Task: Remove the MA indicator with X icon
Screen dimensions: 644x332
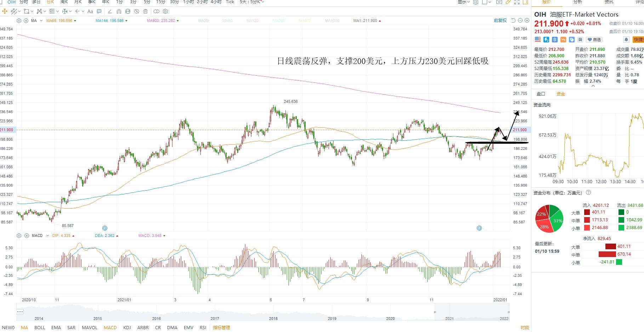Action: pyautogui.click(x=26, y=21)
